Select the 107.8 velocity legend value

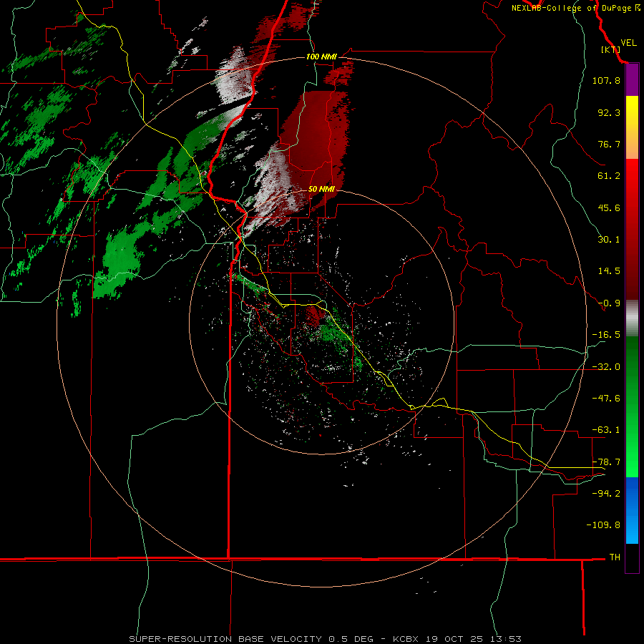coord(606,80)
